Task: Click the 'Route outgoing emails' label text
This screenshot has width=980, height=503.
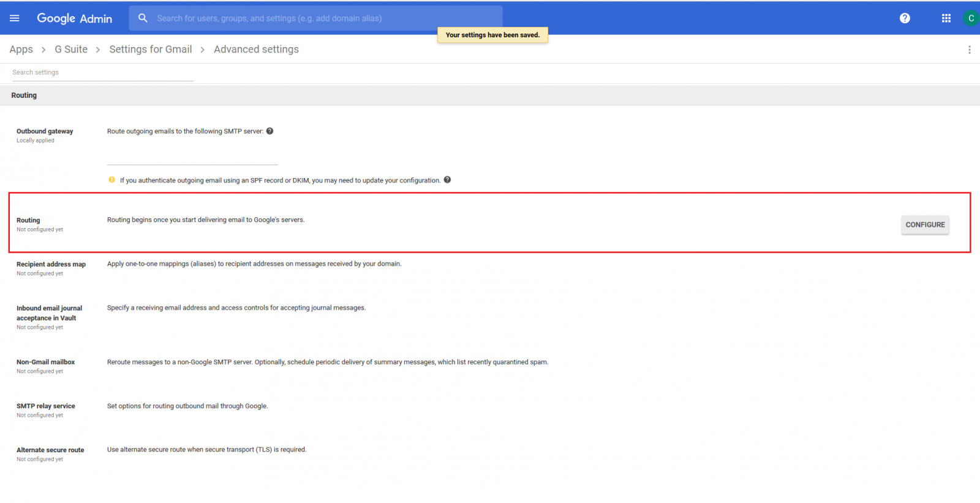Action: tap(185, 131)
